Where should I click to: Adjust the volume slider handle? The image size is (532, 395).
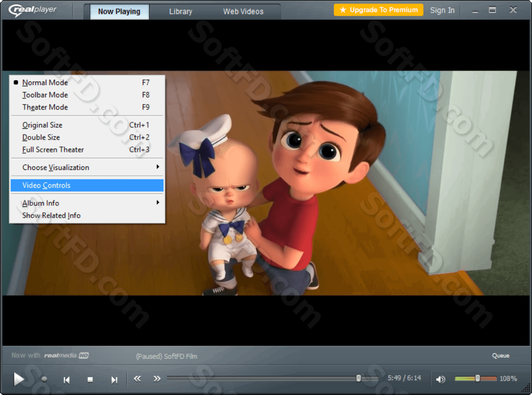478,378
